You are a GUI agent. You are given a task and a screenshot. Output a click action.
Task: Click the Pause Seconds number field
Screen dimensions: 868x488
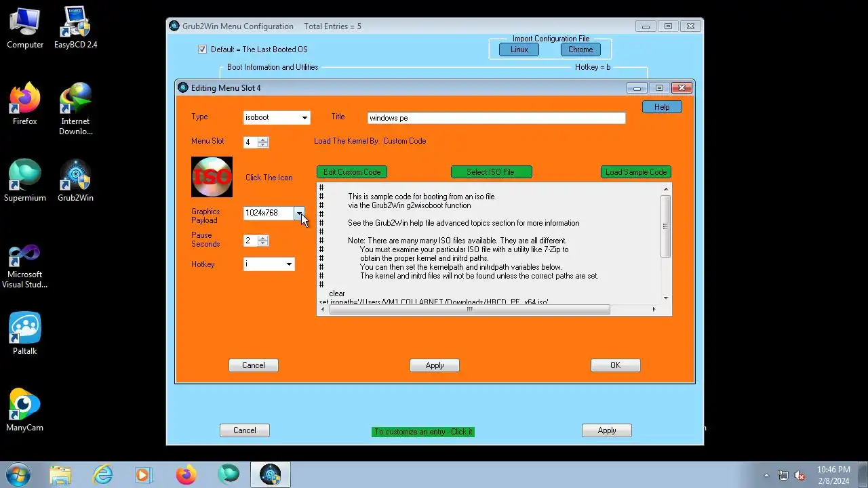click(x=251, y=241)
